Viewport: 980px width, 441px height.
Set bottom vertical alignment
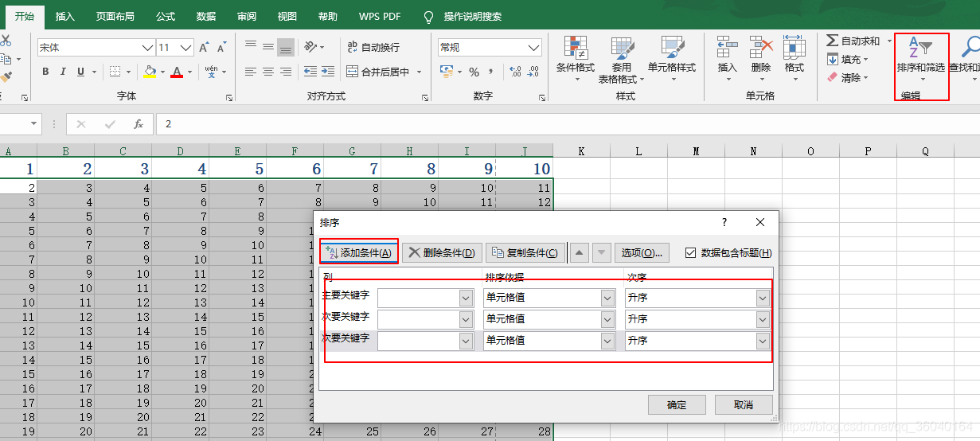(286, 47)
